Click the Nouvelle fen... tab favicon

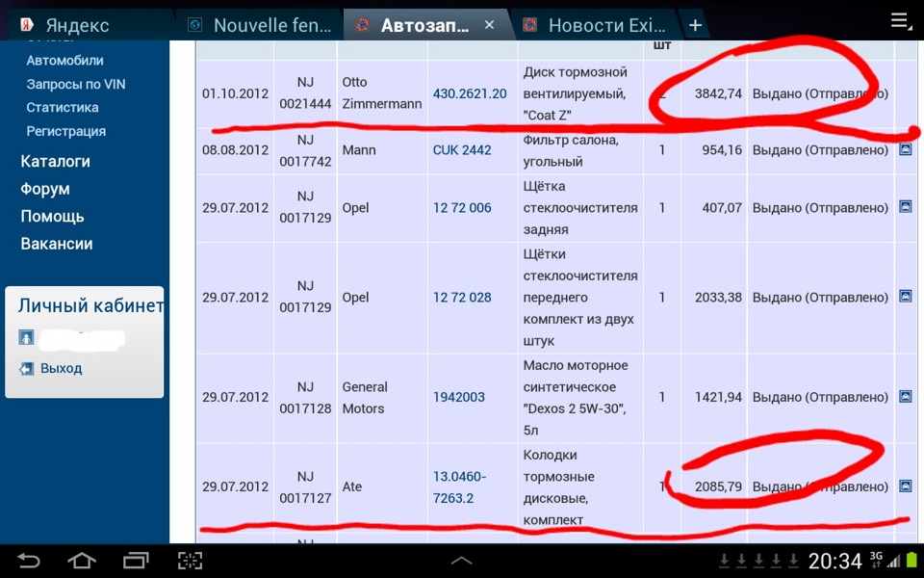(x=194, y=24)
